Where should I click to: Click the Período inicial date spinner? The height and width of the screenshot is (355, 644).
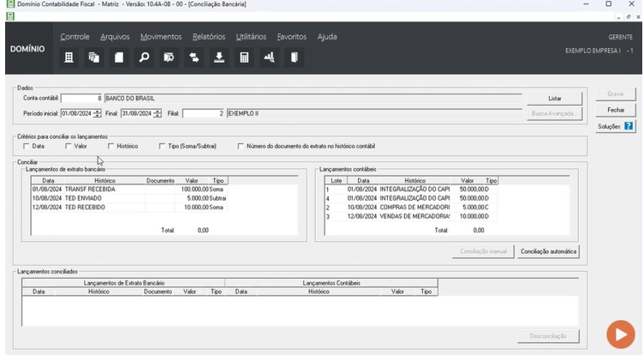(x=97, y=113)
